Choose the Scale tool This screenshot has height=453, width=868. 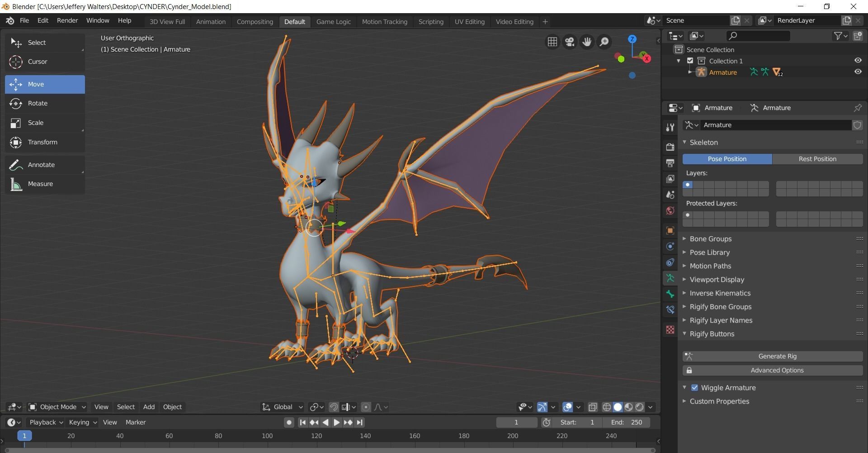(45, 123)
